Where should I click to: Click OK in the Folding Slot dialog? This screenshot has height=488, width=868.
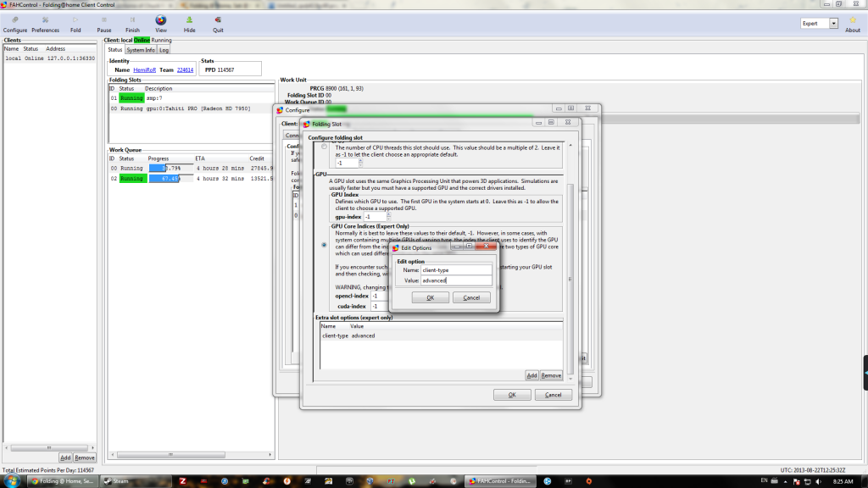(512, 395)
